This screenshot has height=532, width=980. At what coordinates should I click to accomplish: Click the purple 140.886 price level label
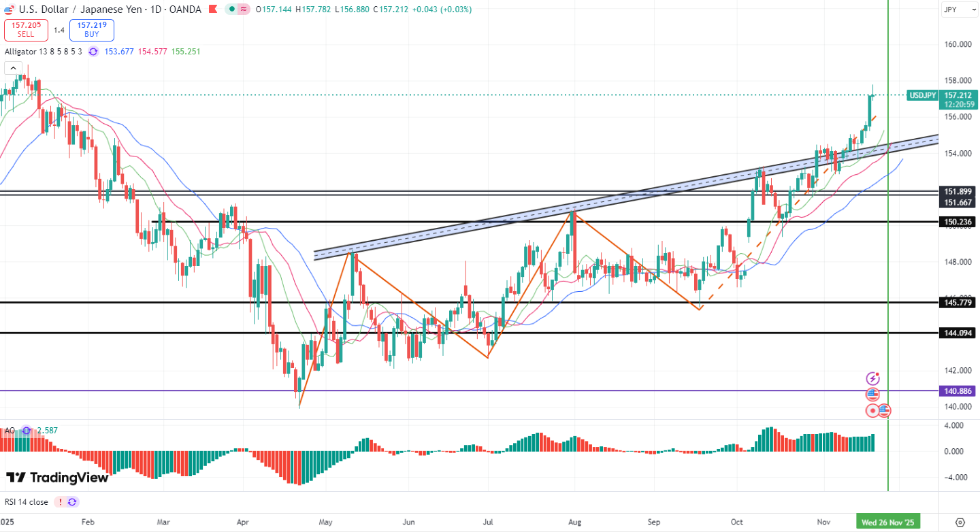pos(958,391)
